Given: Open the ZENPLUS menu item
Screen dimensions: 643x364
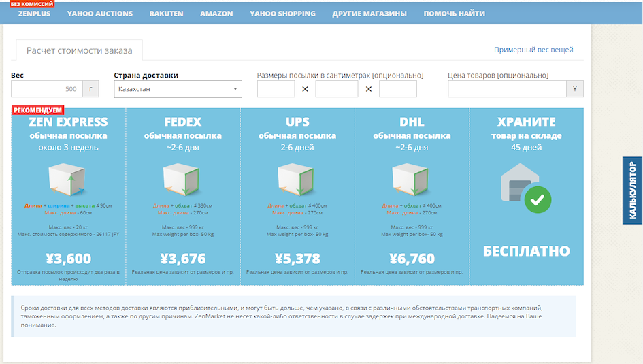Looking at the screenshot, I should pos(34,14).
